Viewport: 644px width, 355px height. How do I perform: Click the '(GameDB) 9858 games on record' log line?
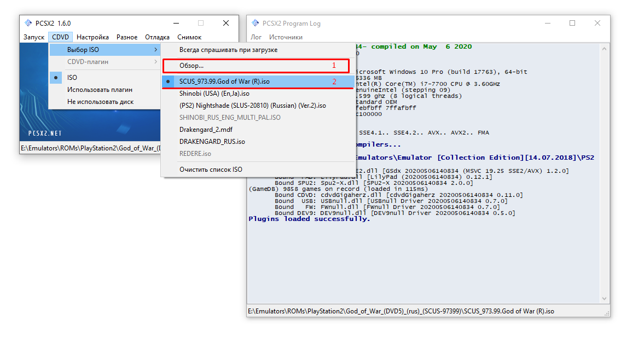[338, 189]
